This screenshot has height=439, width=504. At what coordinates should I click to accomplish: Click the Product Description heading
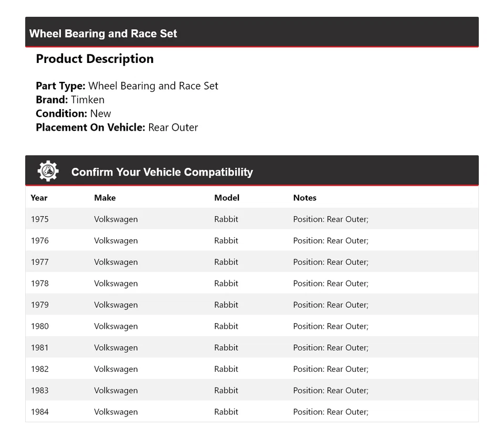tap(94, 59)
